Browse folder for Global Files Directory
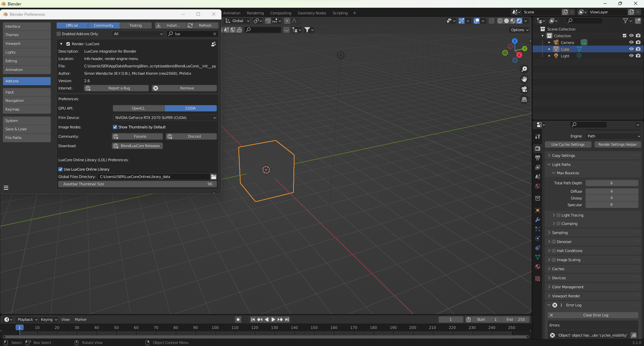Screen dimensions: 644x346 coord(213,177)
